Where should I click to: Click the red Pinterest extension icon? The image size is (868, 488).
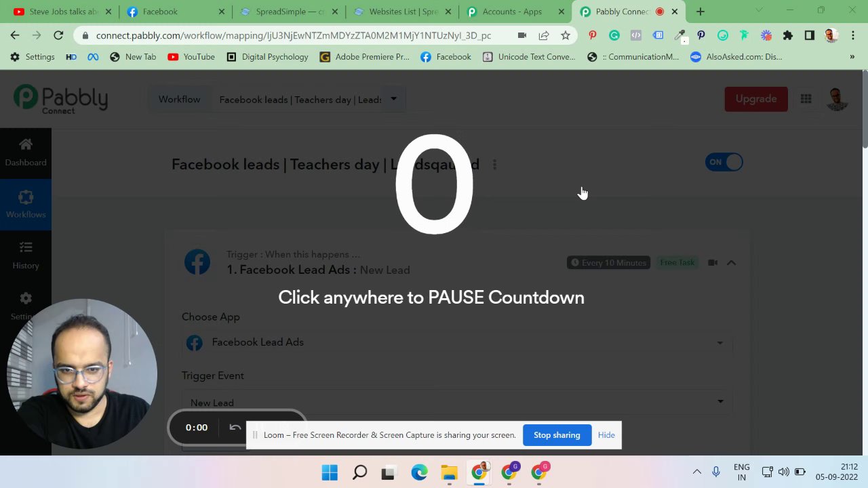click(x=593, y=35)
